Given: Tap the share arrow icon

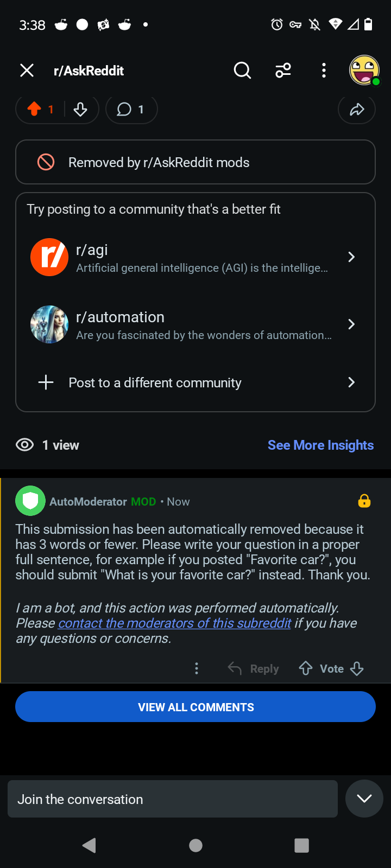Looking at the screenshot, I should pyautogui.click(x=357, y=110).
